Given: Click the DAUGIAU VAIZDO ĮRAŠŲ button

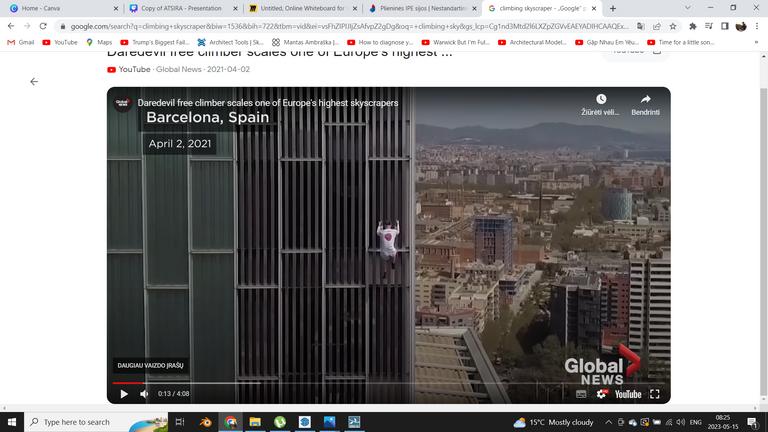Looking at the screenshot, I should (x=150, y=365).
